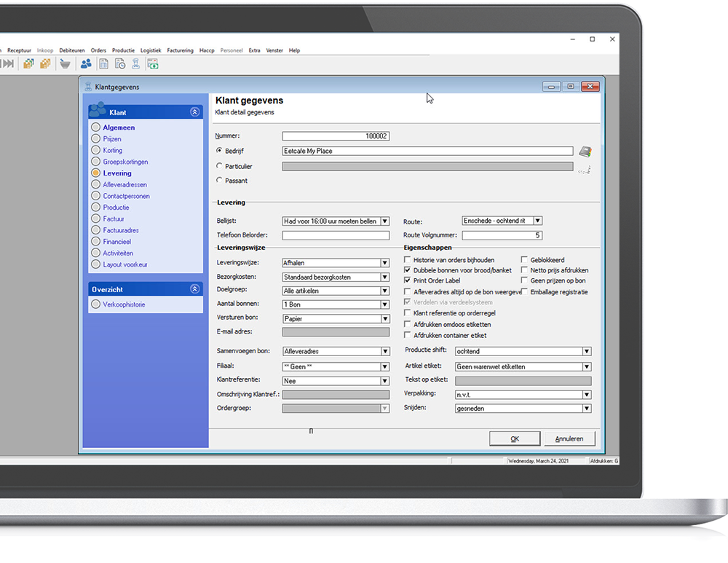
Task: Select the Particulier radio button
Action: [219, 166]
